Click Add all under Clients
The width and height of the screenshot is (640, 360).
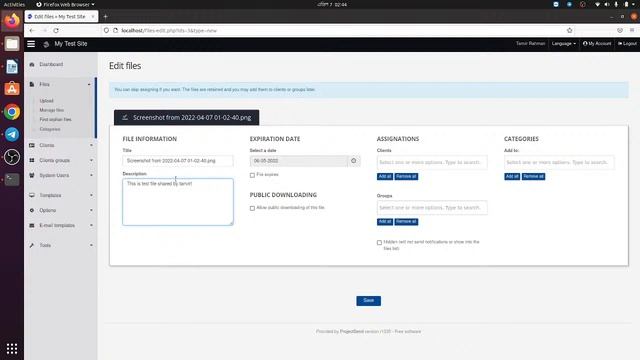(385, 176)
